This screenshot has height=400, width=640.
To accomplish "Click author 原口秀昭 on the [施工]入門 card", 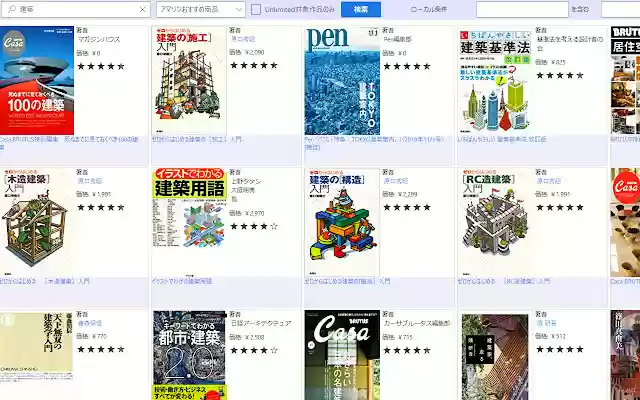I will (243, 39).
